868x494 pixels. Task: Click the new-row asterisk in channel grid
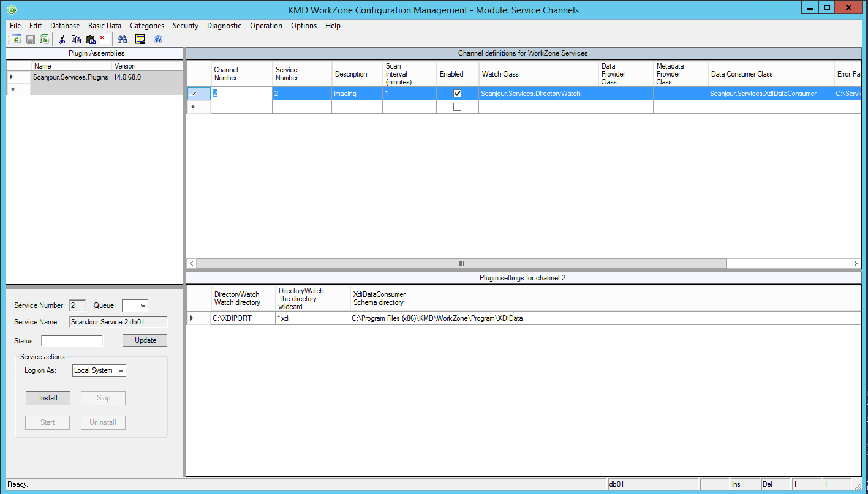click(x=194, y=107)
